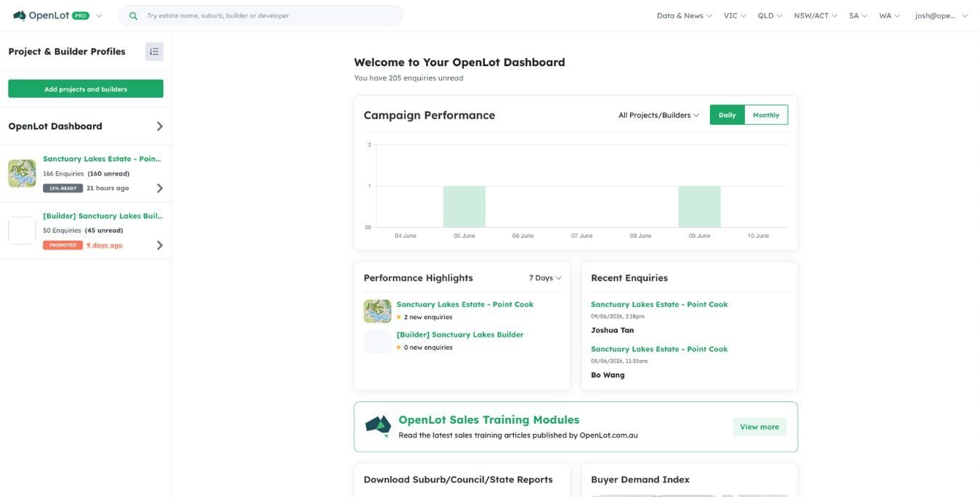This screenshot has height=497, width=980.
Task: Open All Projects/Builders dropdown
Action: (x=658, y=115)
